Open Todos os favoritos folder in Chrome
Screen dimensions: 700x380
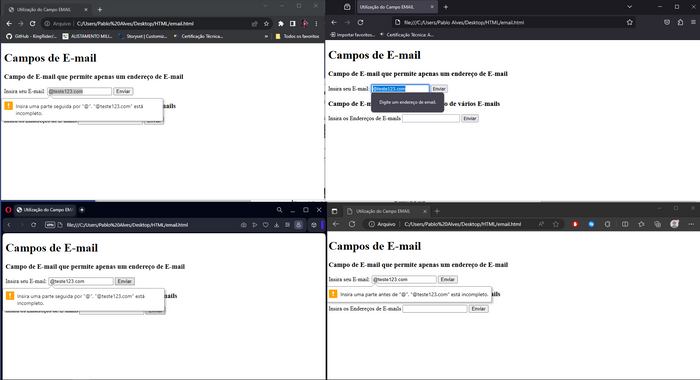[297, 36]
